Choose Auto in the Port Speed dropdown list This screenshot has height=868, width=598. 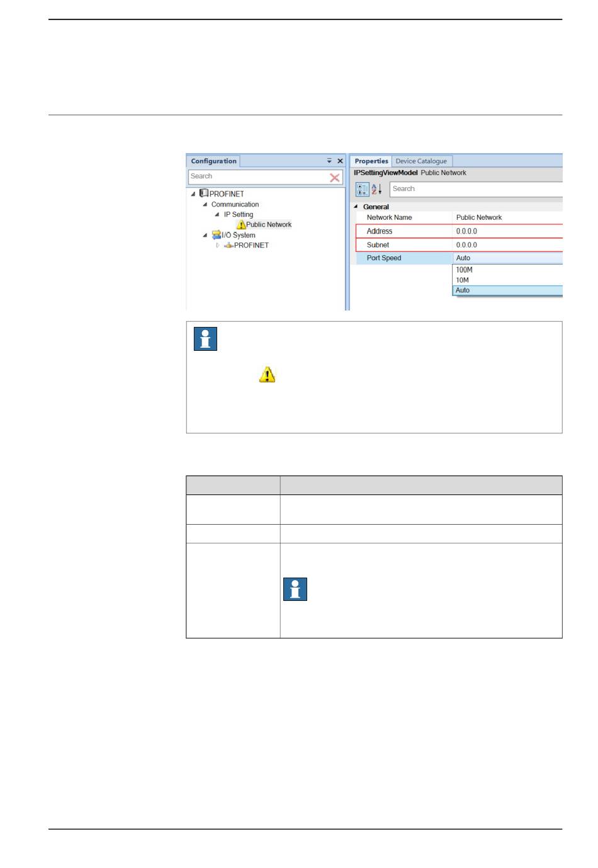click(x=507, y=290)
